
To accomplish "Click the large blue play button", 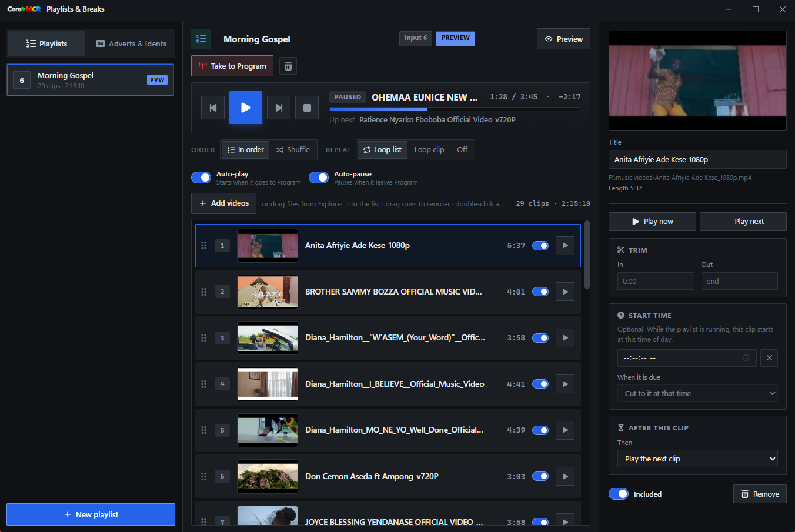I will tap(246, 108).
